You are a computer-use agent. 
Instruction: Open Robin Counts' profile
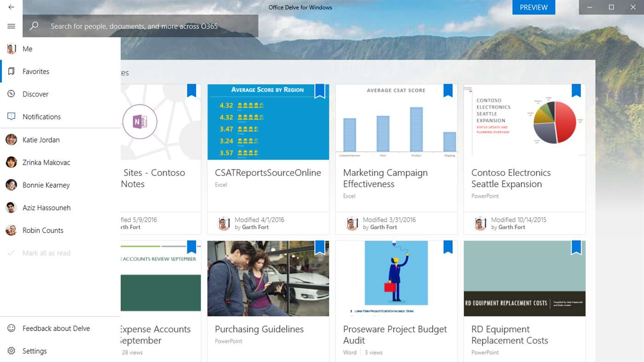tap(60, 230)
